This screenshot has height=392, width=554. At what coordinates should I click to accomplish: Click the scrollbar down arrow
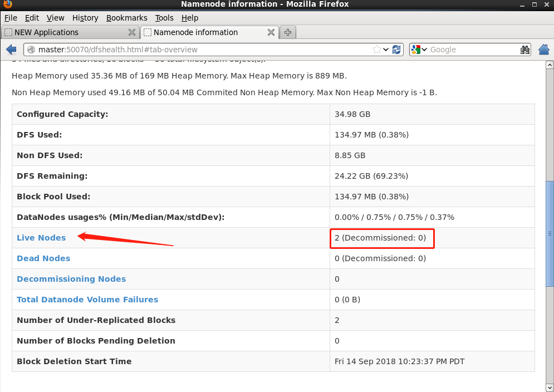tap(550, 388)
